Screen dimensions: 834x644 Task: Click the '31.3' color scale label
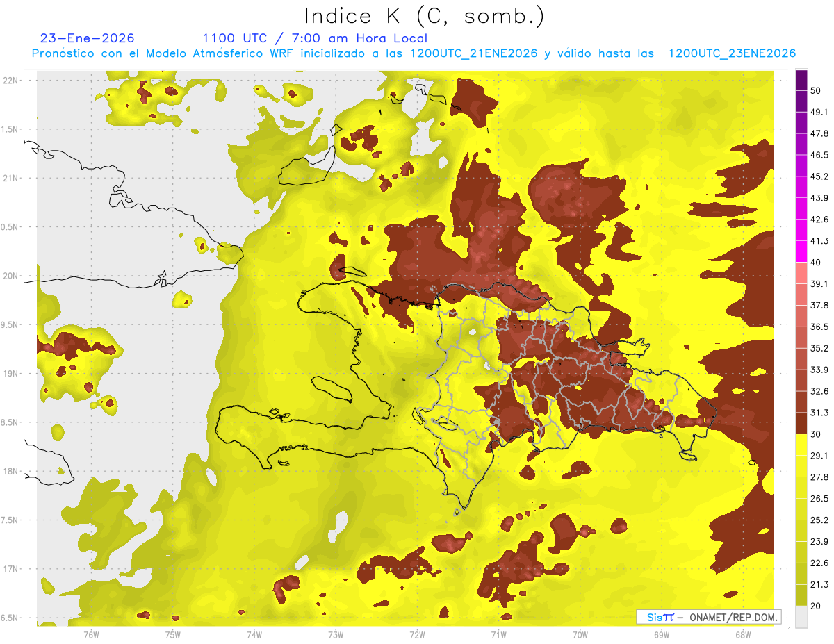tap(819, 413)
